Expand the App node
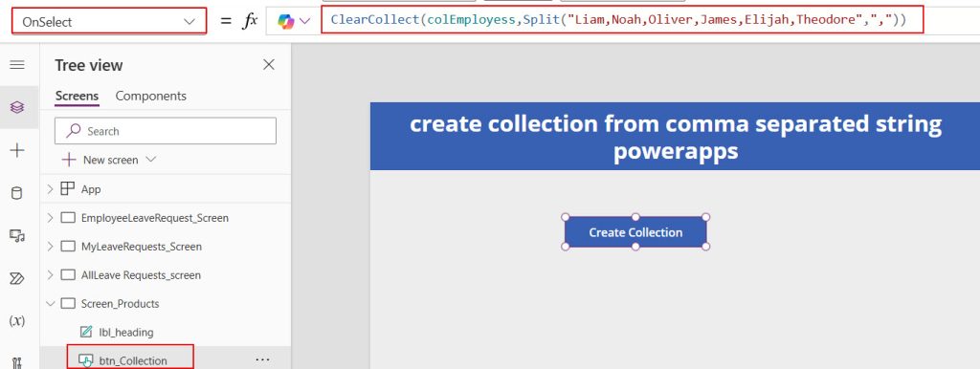Image resolution: width=980 pixels, height=369 pixels. click(x=50, y=189)
